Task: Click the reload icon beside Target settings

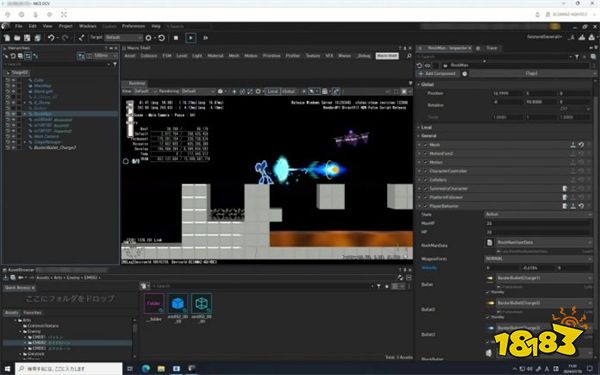Action: pos(161,38)
